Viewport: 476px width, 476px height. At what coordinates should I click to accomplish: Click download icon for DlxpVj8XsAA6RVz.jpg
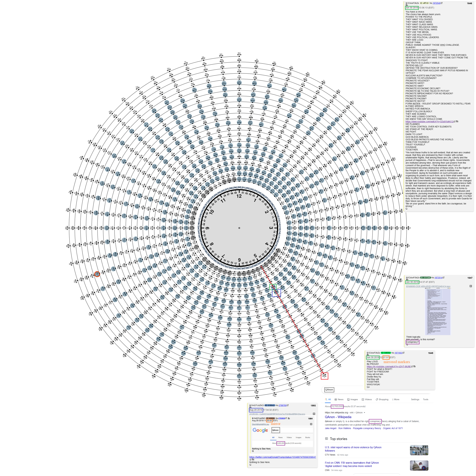(311, 424)
